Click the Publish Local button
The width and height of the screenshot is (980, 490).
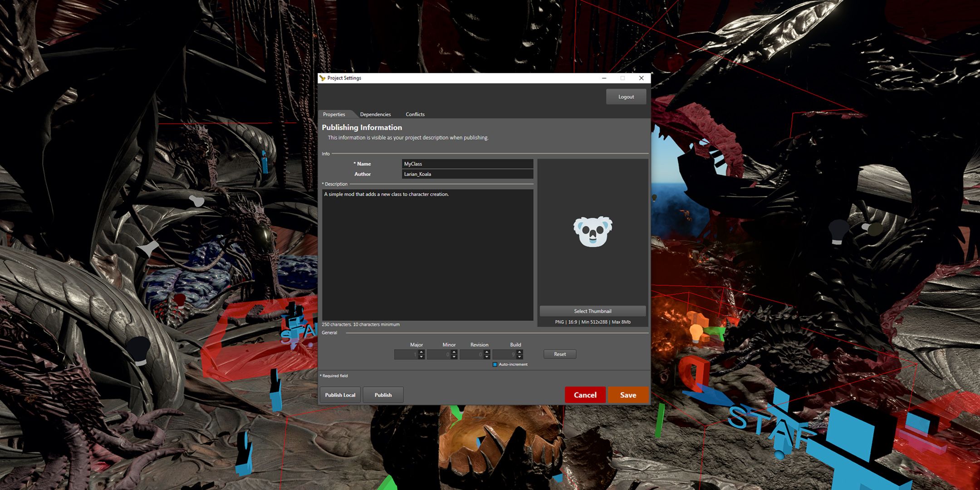(x=341, y=394)
